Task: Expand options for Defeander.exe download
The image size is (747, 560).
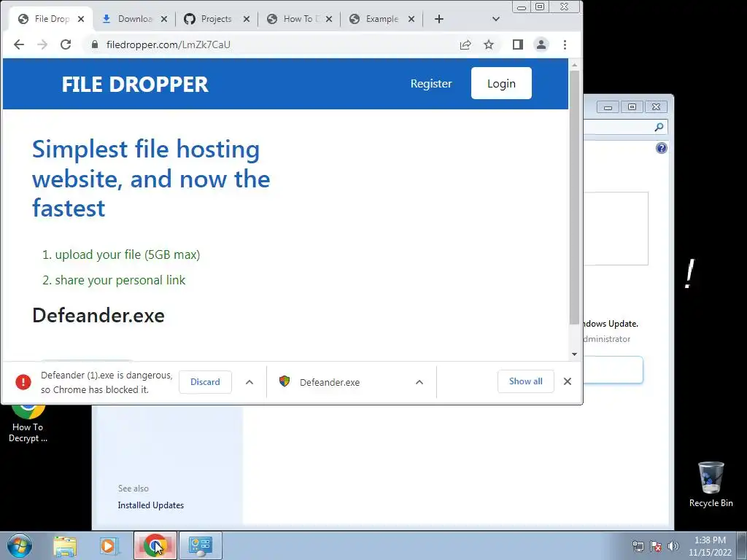Action: pos(419,382)
